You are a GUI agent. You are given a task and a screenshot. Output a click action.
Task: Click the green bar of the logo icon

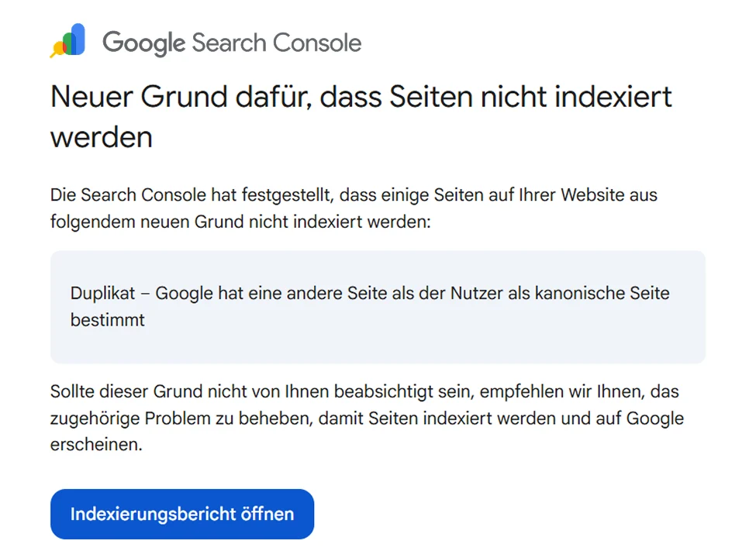(67, 42)
